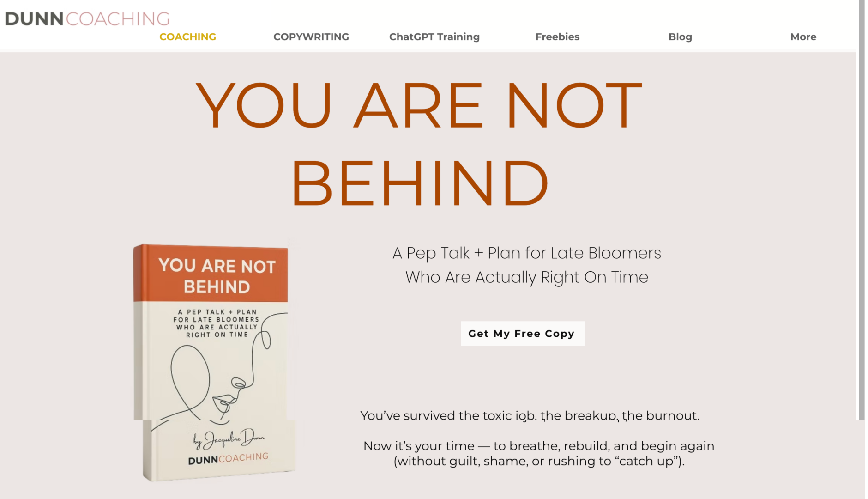
Task: Click the large 'BEHIND' headline word
Action: 420,183
